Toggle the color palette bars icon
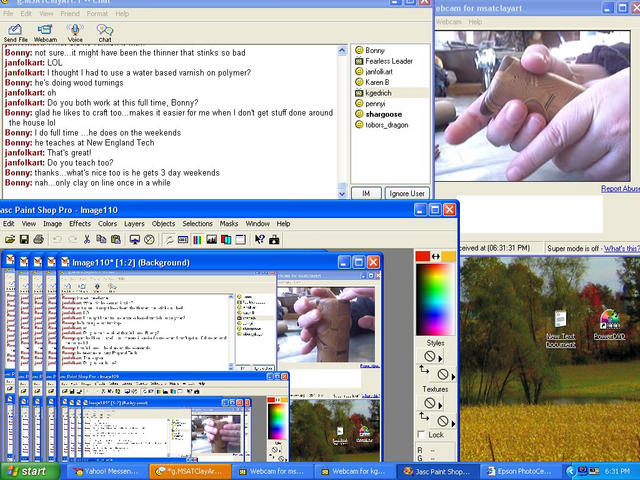The image size is (640, 480). [x=197, y=240]
